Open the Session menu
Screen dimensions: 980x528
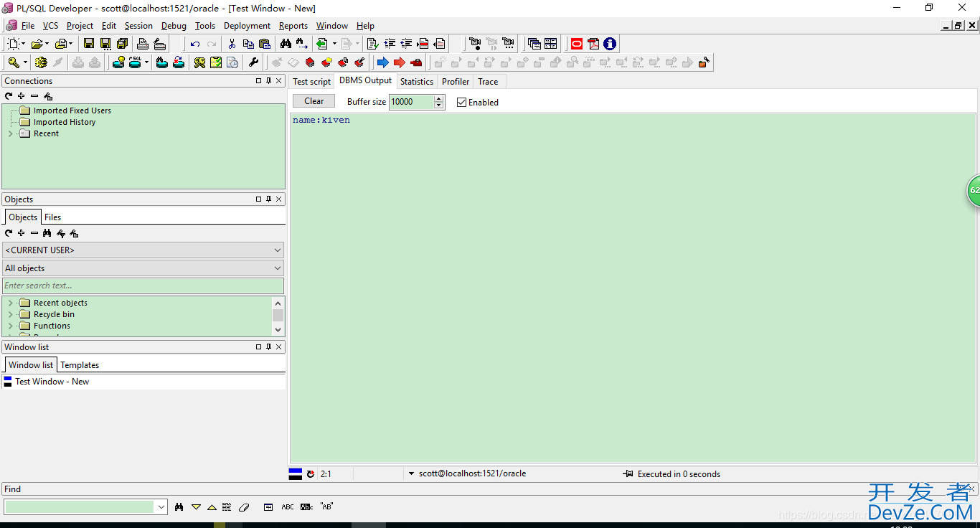pyautogui.click(x=138, y=26)
